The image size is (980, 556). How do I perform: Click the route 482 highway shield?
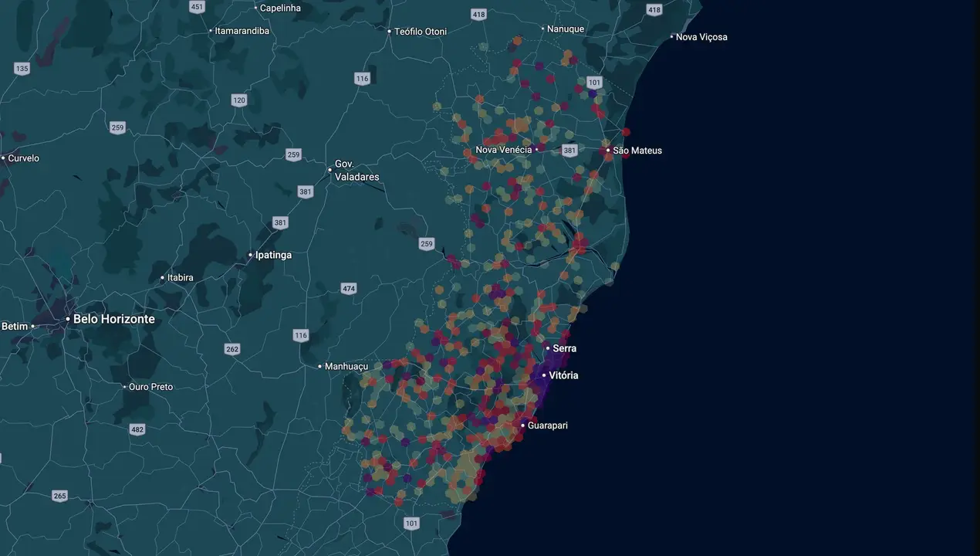pyautogui.click(x=137, y=429)
